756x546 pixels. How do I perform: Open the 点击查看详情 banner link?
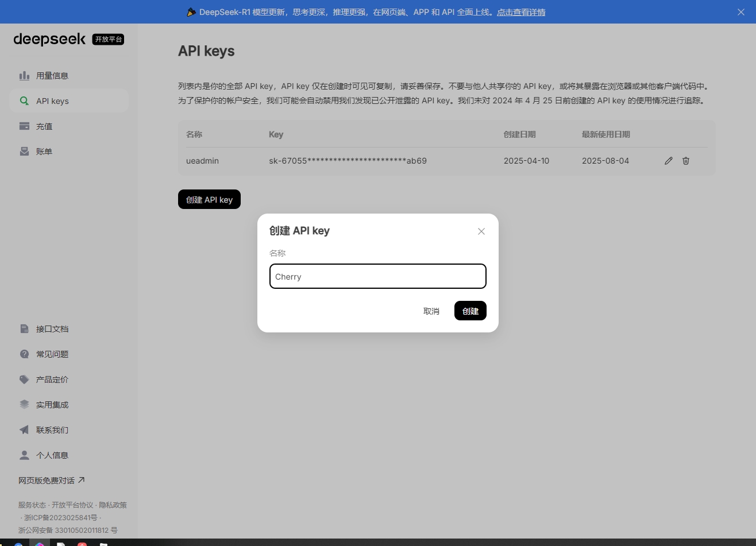pyautogui.click(x=521, y=12)
